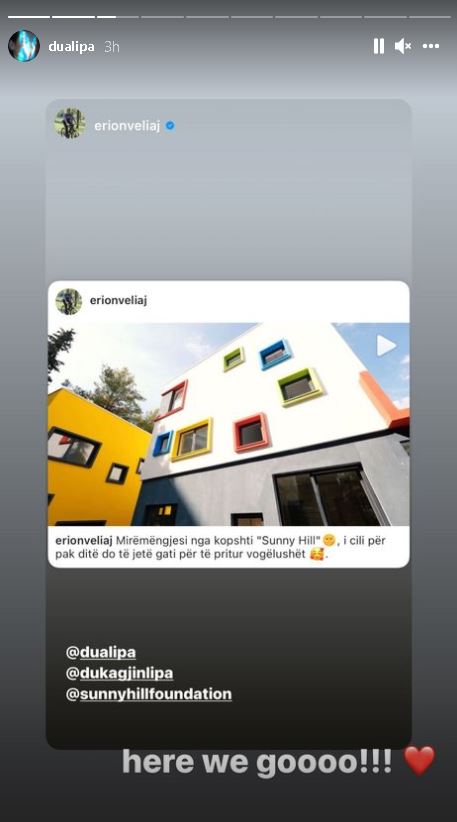Tap the @sunnyhillfoundation mention
The height and width of the screenshot is (822, 457).
pos(149,694)
